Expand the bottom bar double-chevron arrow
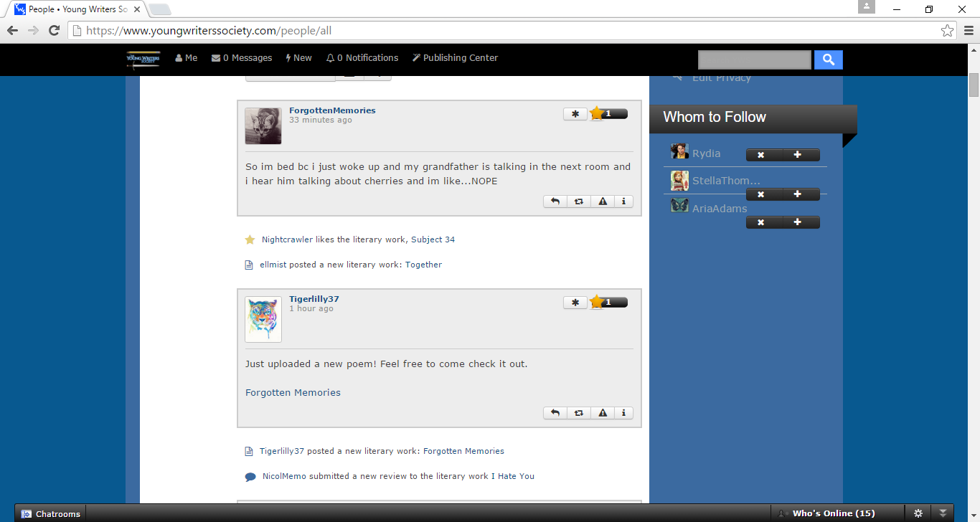The height and width of the screenshot is (522, 980). click(x=943, y=513)
